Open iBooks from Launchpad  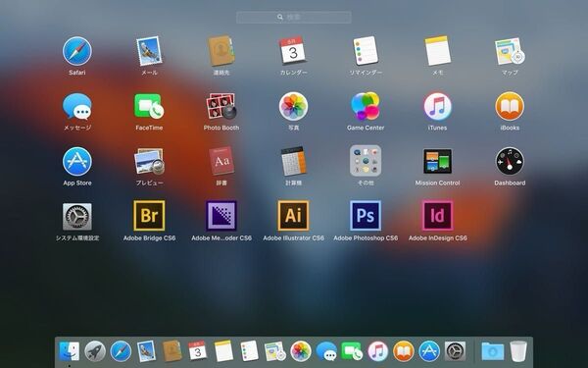[510, 106]
